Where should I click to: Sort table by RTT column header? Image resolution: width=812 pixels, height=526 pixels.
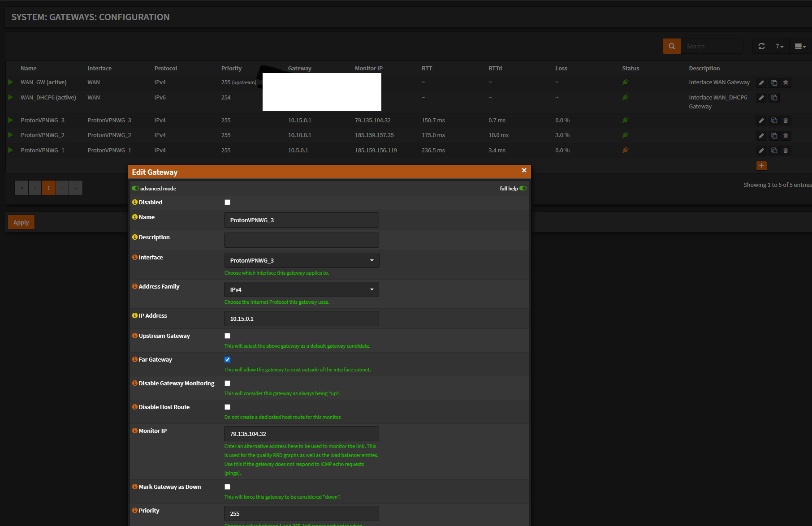427,68
